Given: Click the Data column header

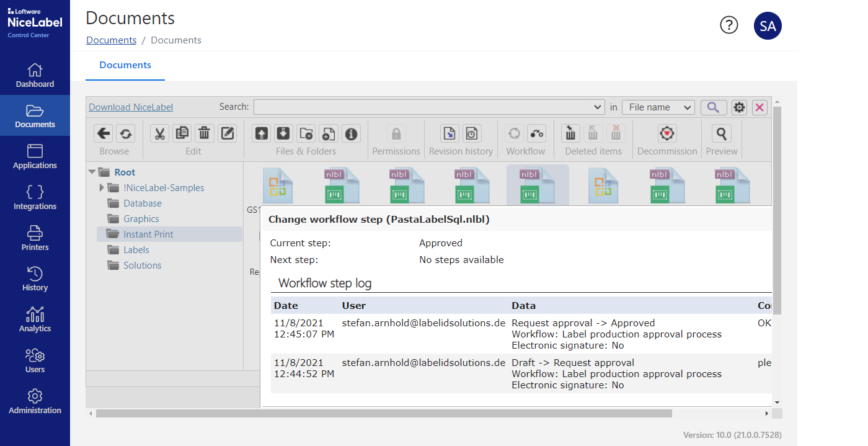Looking at the screenshot, I should point(524,305).
